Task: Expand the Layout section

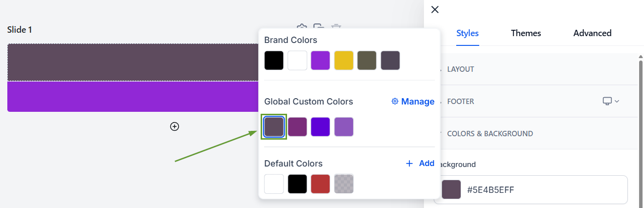Action: [x=461, y=69]
